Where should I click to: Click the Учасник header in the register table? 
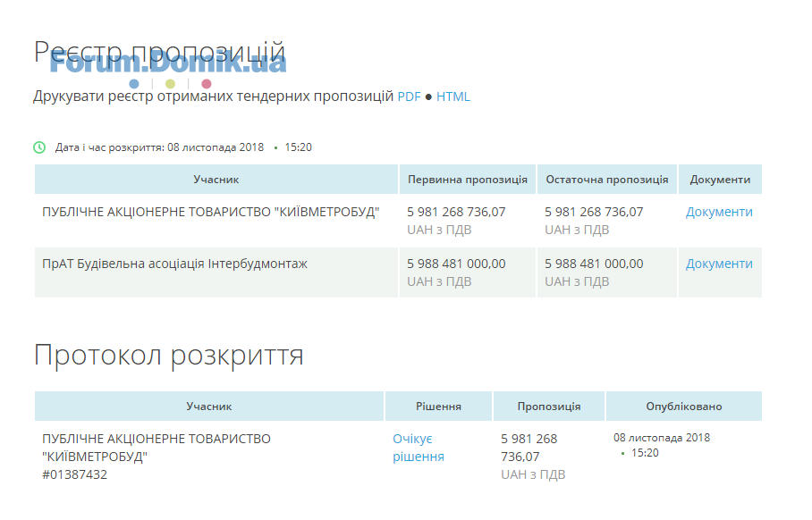coord(216,180)
